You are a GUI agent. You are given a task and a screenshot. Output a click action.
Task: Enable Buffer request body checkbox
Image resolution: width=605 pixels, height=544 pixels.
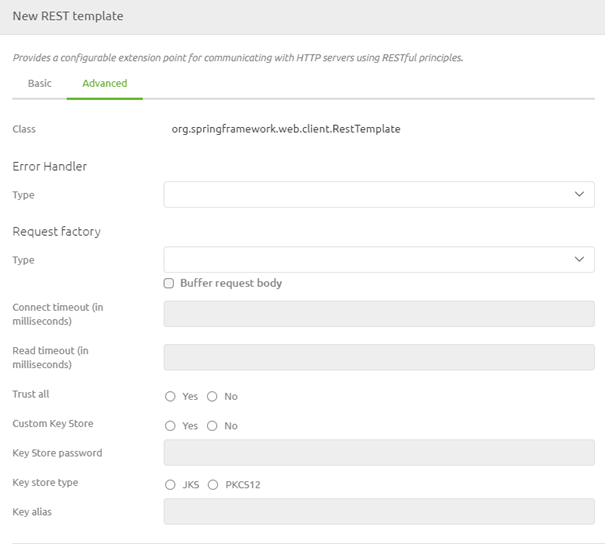[169, 283]
